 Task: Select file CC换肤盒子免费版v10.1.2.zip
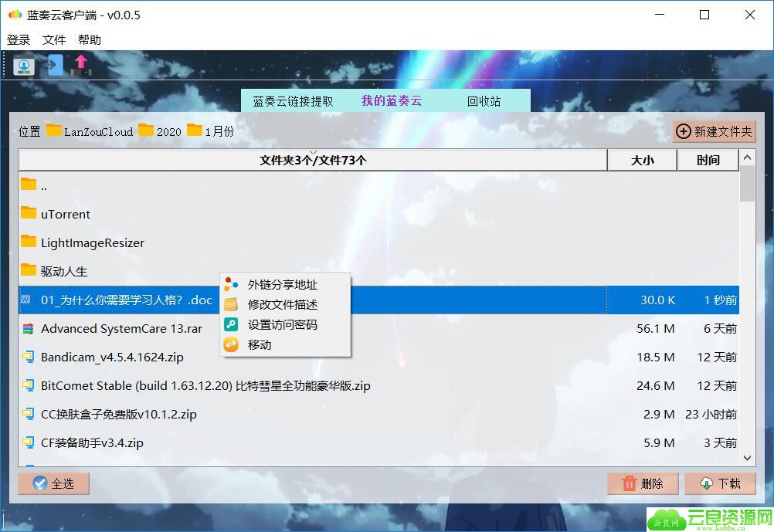[x=118, y=415]
